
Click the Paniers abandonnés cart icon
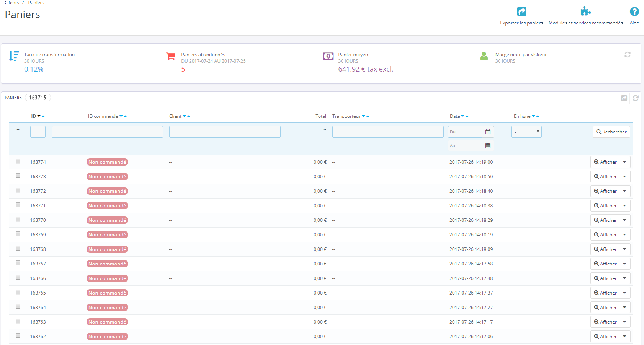171,56
